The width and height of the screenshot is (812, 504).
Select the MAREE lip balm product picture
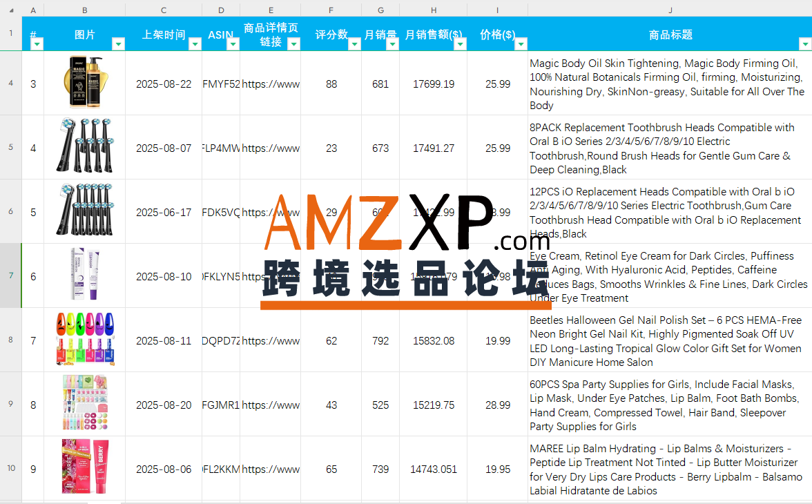[84, 468]
